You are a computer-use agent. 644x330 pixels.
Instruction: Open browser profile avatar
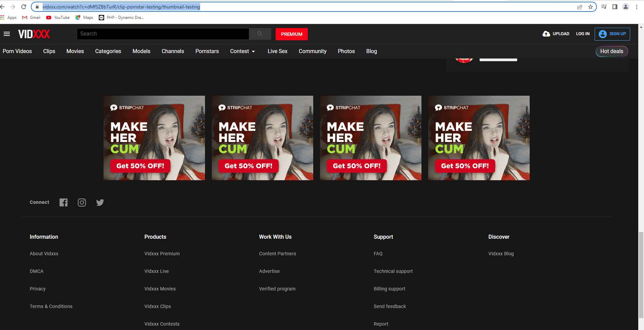(626, 7)
